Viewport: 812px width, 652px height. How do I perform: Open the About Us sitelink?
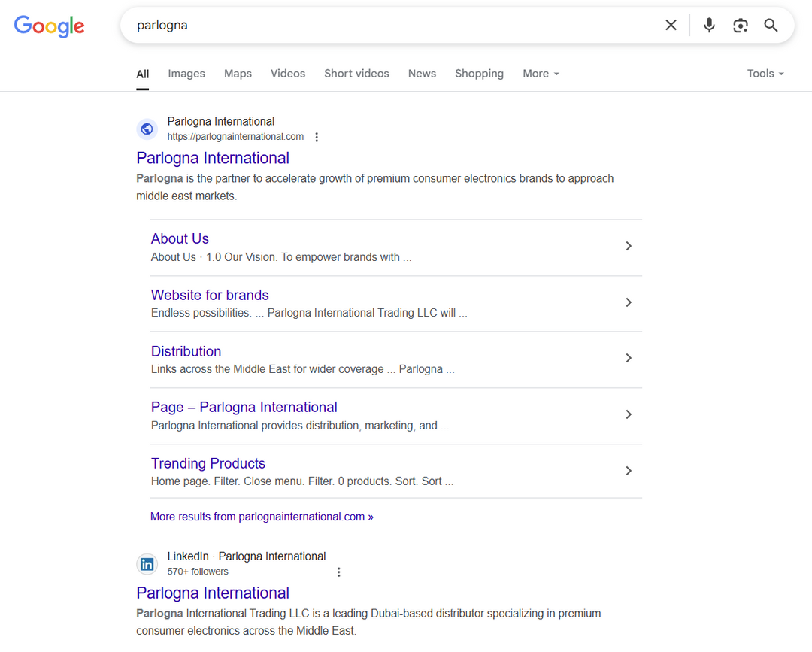[x=180, y=238]
